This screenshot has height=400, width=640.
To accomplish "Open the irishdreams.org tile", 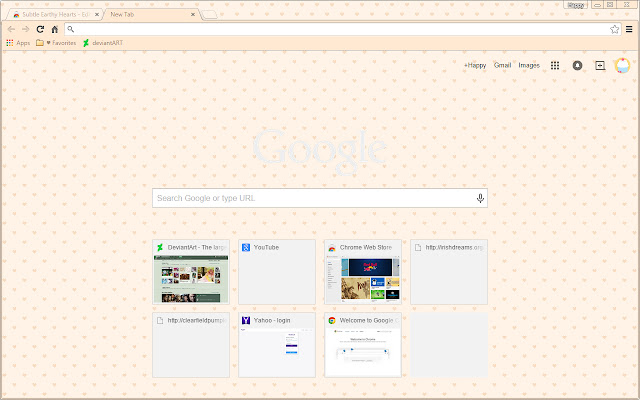I will pos(449,272).
